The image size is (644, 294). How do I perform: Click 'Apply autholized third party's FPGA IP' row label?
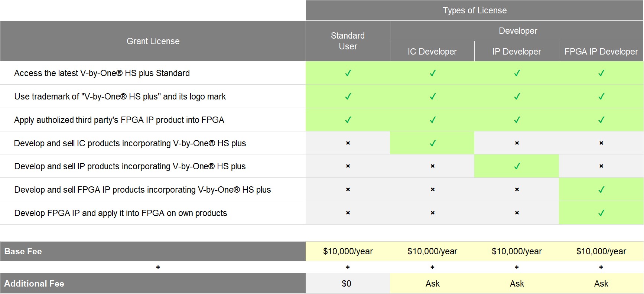point(119,120)
